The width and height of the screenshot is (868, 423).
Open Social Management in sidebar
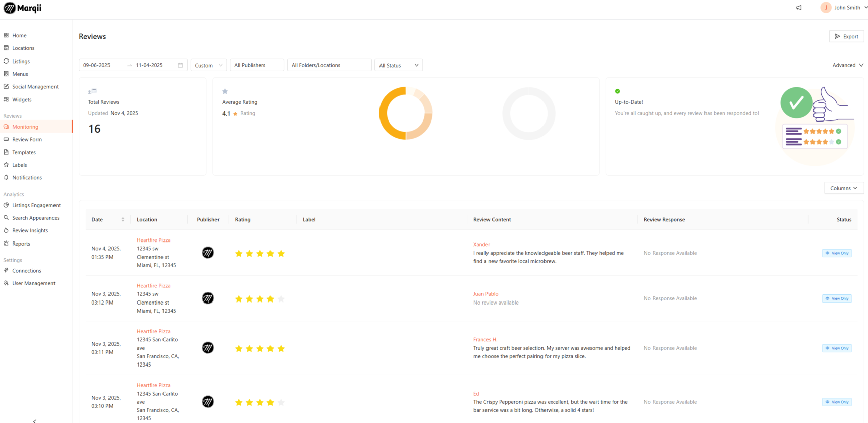click(35, 87)
